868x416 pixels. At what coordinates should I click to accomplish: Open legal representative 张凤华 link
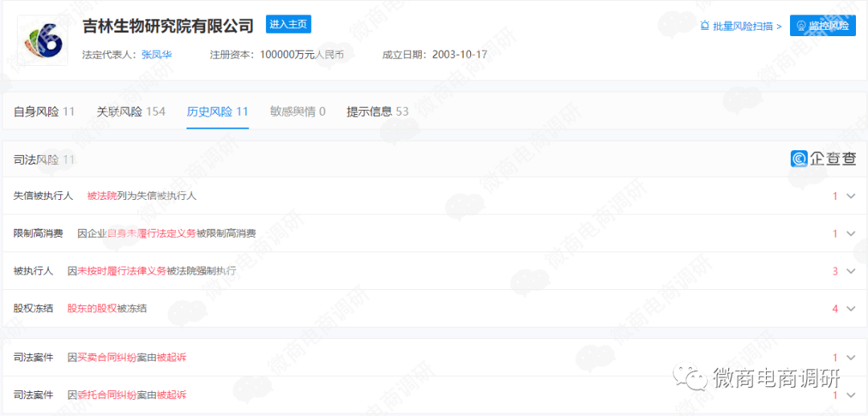(156, 55)
